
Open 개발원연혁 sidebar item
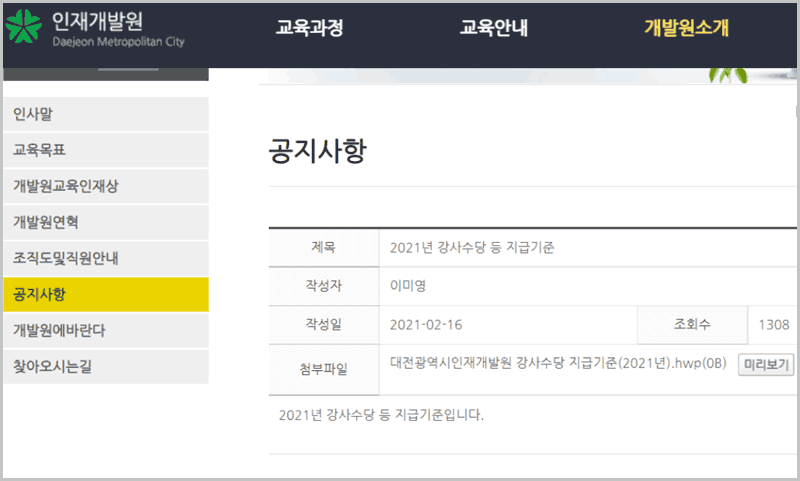[106, 222]
